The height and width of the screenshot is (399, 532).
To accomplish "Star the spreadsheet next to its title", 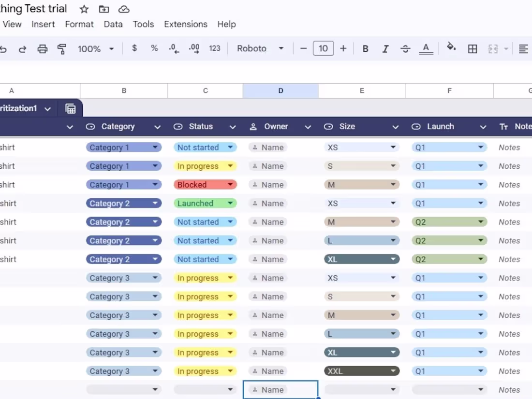I will tap(84, 9).
